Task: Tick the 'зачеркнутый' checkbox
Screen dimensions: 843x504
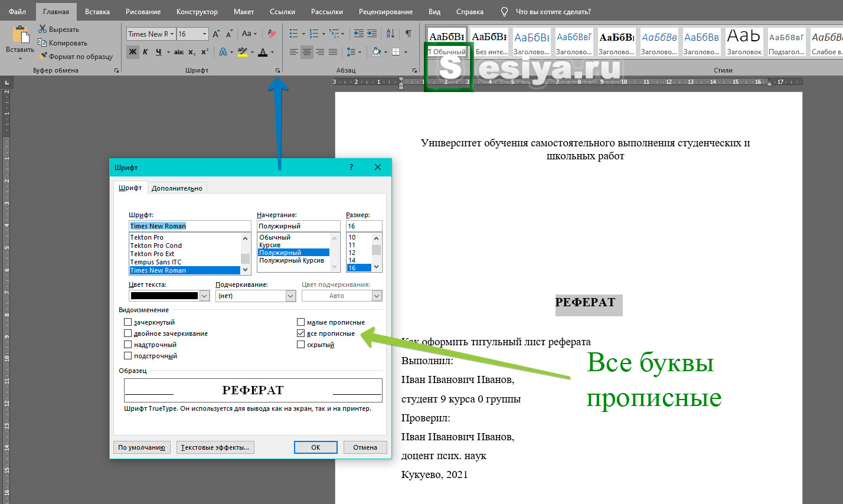Action: (128, 322)
